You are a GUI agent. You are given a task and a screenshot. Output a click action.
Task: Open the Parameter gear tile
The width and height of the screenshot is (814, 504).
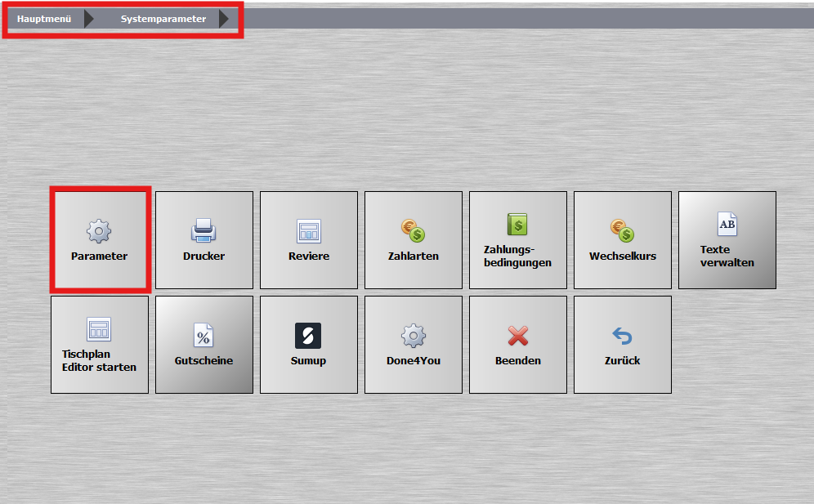point(99,240)
